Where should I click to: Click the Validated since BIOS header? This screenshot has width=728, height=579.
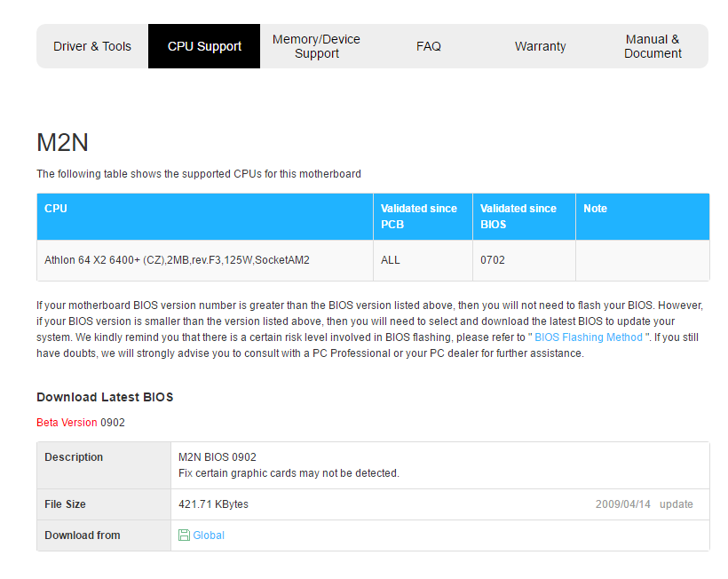click(x=524, y=217)
